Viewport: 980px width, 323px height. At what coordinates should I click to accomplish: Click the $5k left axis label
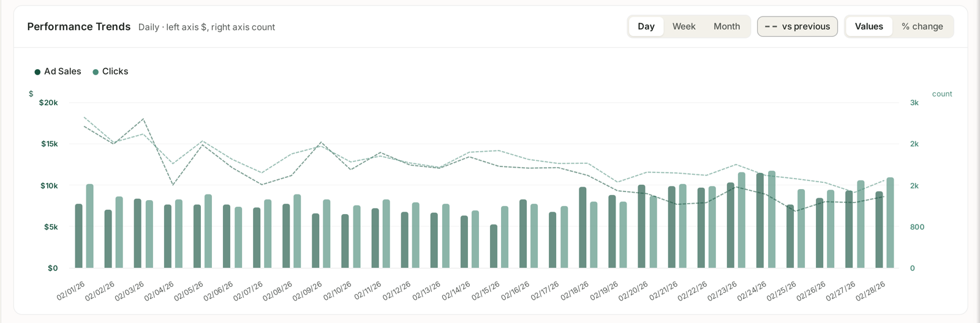tap(51, 227)
